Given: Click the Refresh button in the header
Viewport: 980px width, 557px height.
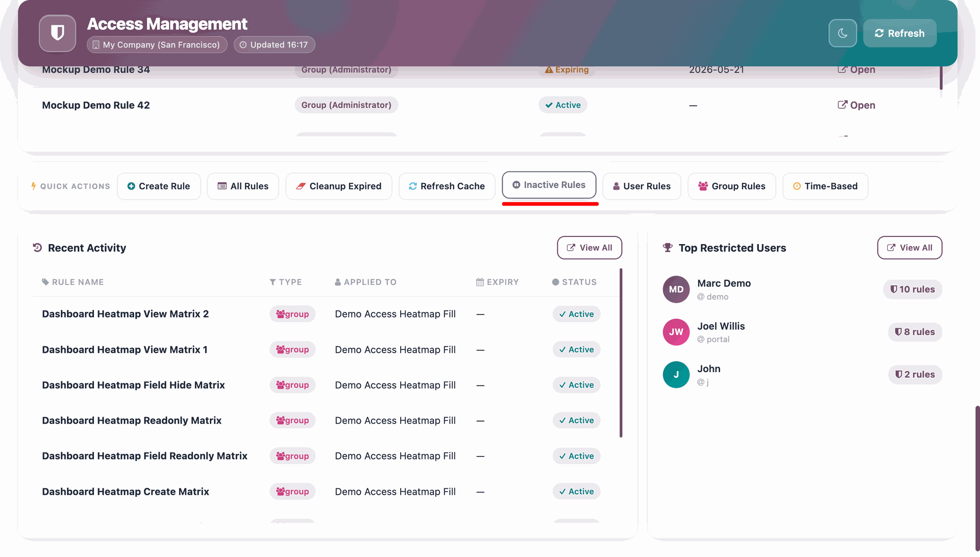Looking at the screenshot, I should tap(899, 33).
